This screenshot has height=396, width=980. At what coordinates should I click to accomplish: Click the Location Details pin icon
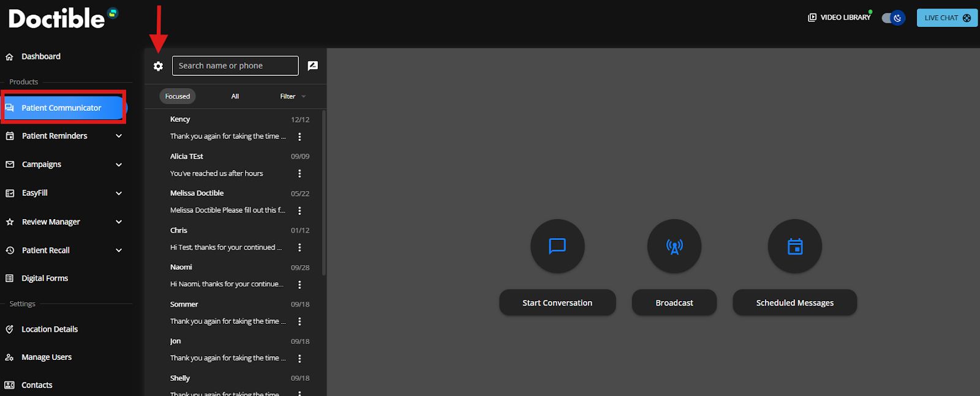pos(9,329)
